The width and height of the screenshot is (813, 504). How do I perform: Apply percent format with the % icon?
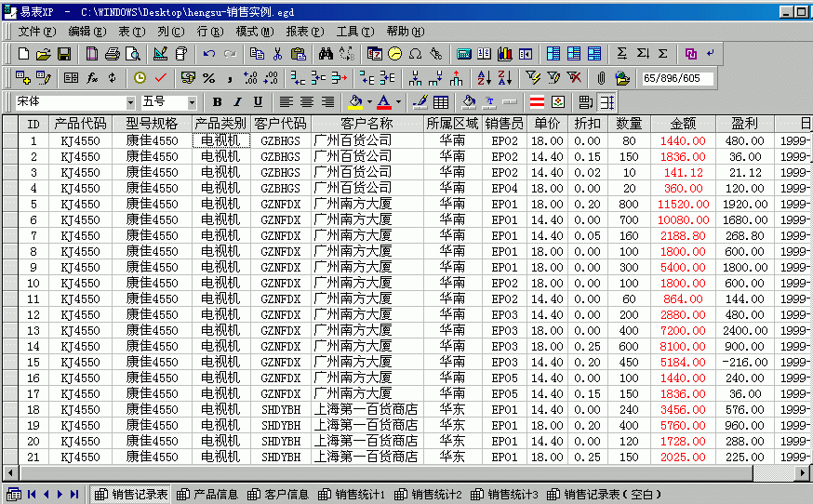[x=209, y=78]
